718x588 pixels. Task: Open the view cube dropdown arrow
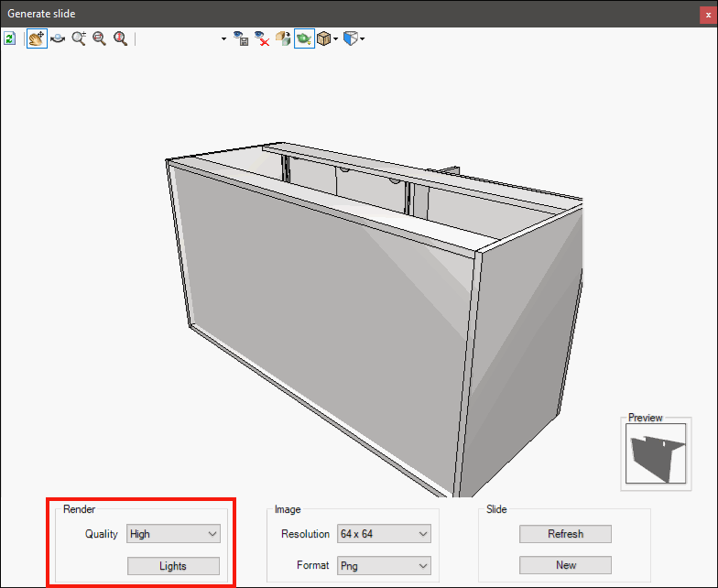tap(363, 38)
